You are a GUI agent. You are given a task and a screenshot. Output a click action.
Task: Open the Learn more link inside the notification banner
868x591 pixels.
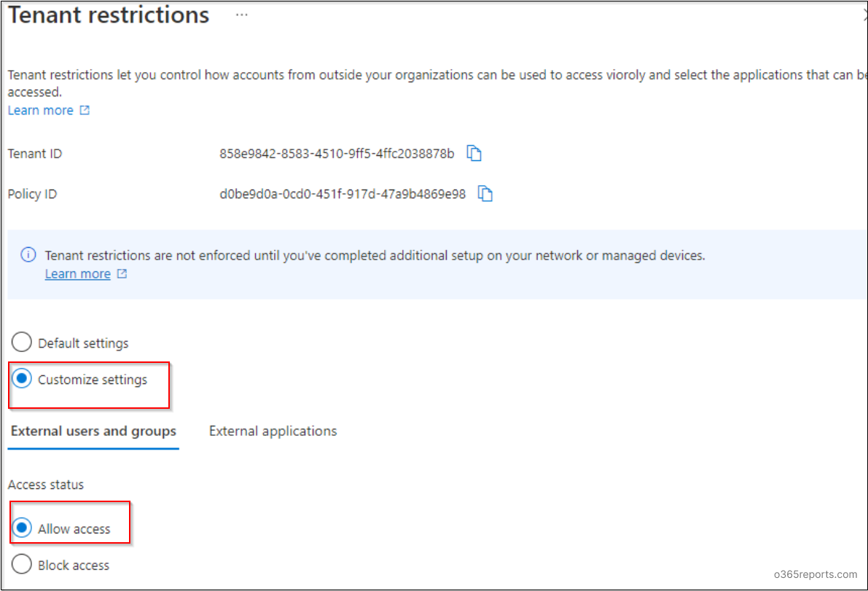point(77,273)
